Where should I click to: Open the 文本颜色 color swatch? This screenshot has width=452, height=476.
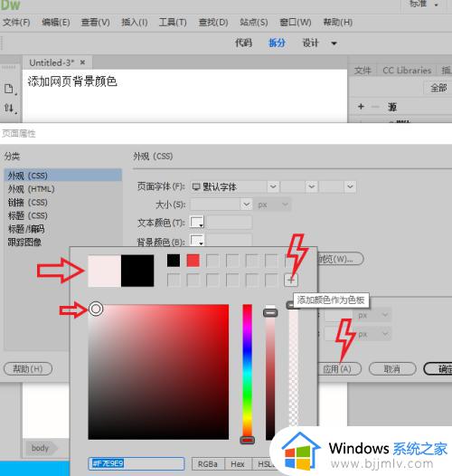(x=196, y=222)
